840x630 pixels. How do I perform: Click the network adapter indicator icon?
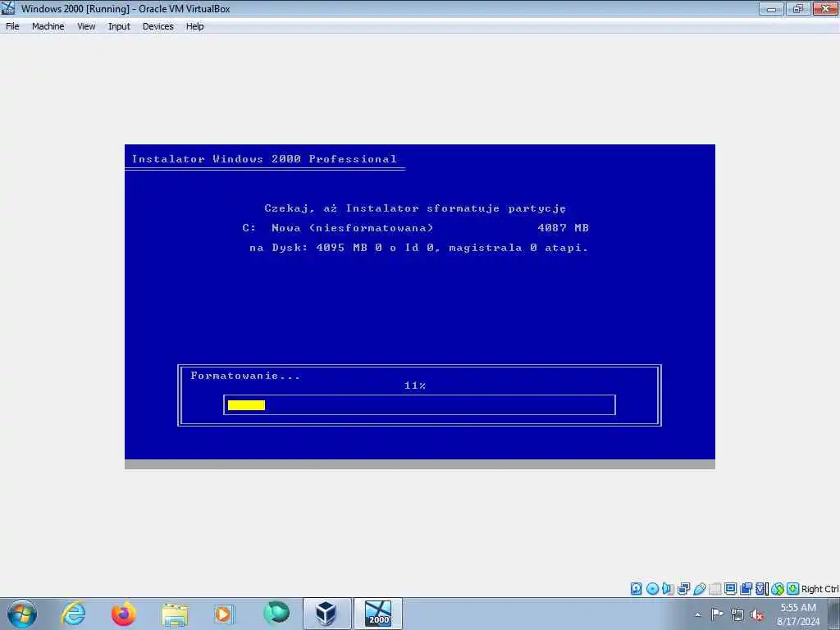pos(683,589)
